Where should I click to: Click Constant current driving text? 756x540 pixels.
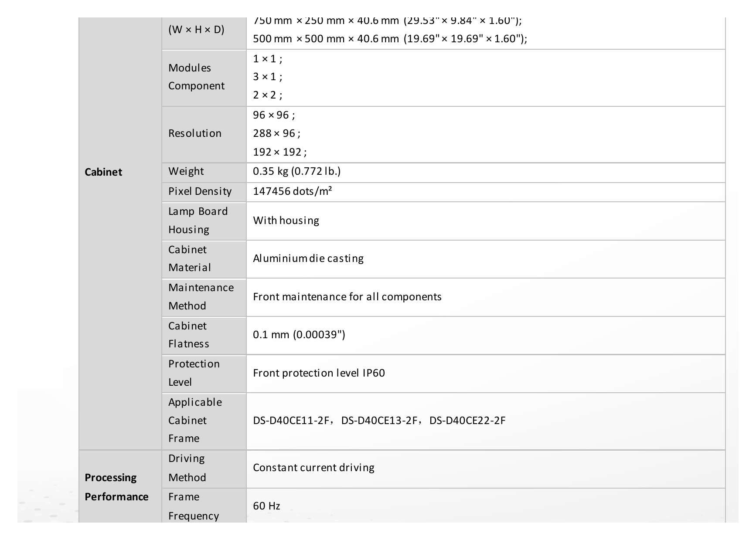313,468
